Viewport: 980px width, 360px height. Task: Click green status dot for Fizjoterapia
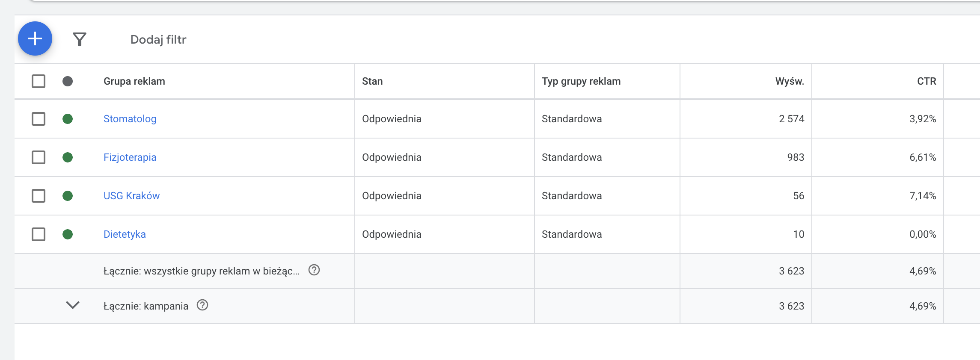(68, 157)
